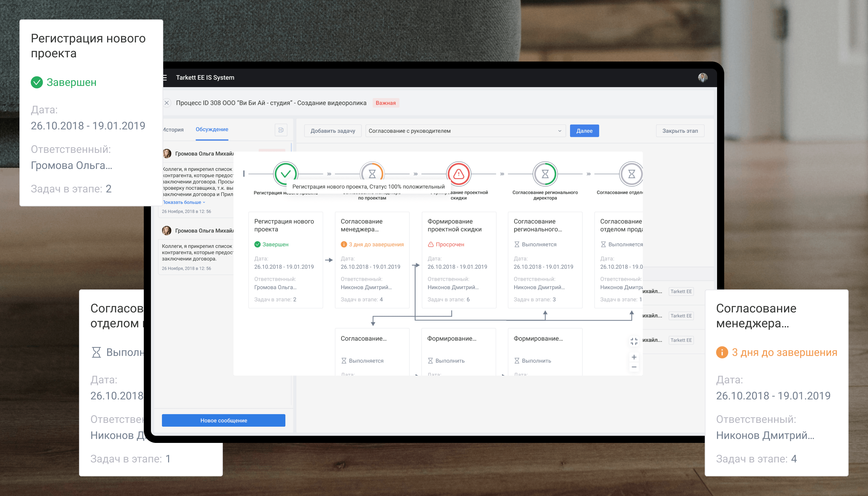
Task: Click the Закрыть этап button
Action: [x=680, y=131]
